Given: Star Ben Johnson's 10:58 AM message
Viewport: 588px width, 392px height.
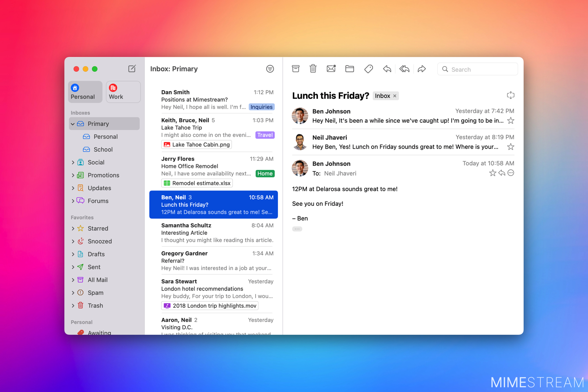Looking at the screenshot, I should [x=493, y=173].
